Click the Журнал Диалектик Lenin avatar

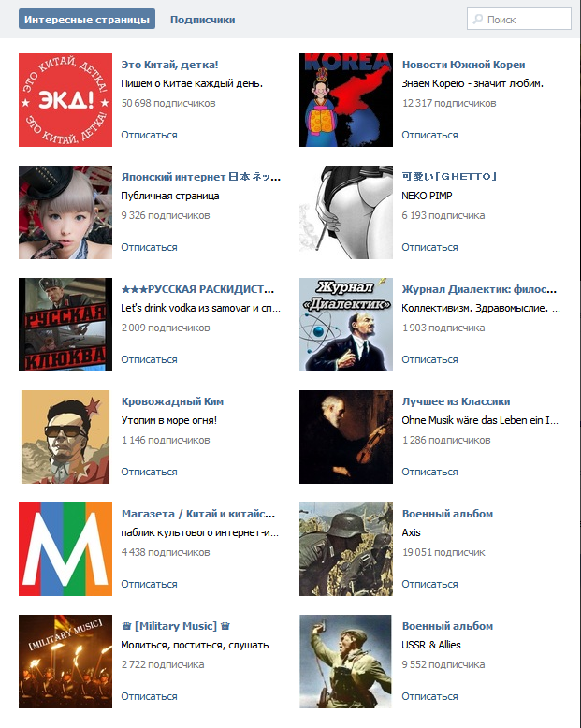pos(346,325)
